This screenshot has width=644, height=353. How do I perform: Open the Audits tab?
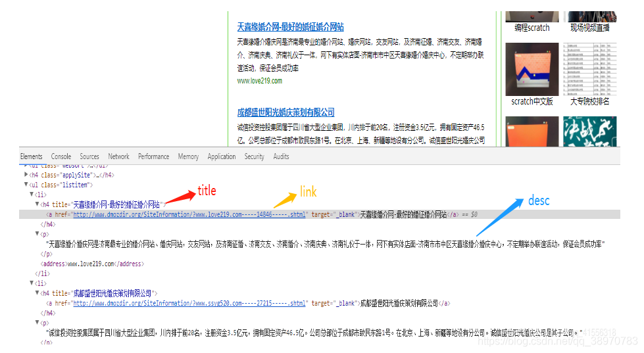click(x=281, y=156)
